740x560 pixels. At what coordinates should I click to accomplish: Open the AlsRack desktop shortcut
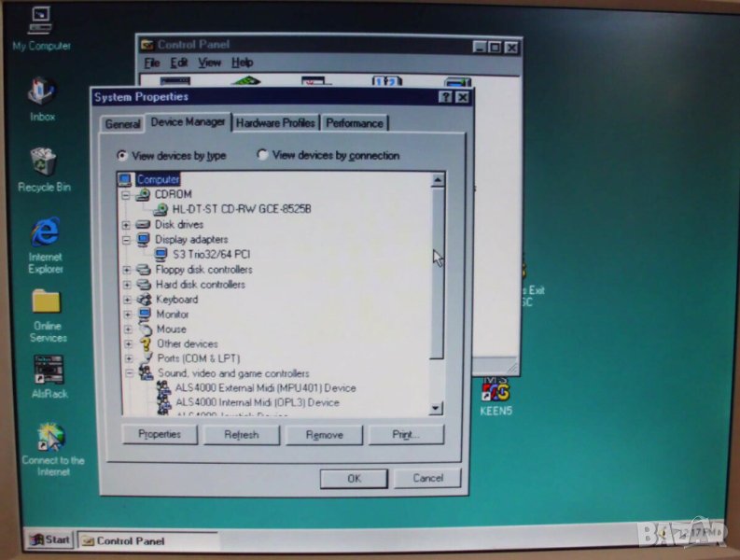(x=49, y=371)
